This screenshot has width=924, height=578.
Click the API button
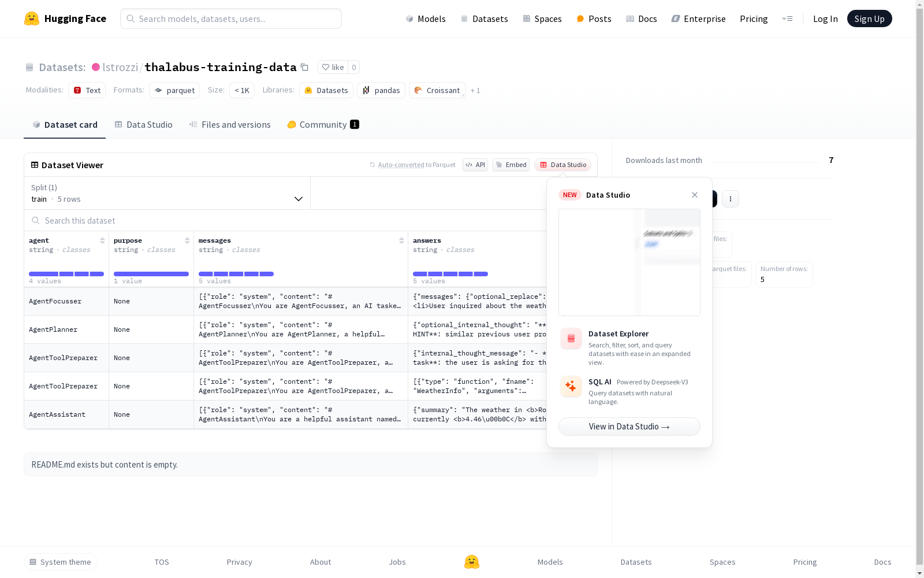(475, 165)
